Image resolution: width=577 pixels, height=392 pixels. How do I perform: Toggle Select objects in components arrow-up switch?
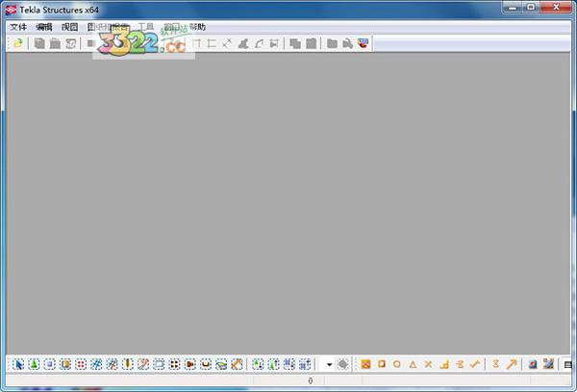tap(273, 364)
